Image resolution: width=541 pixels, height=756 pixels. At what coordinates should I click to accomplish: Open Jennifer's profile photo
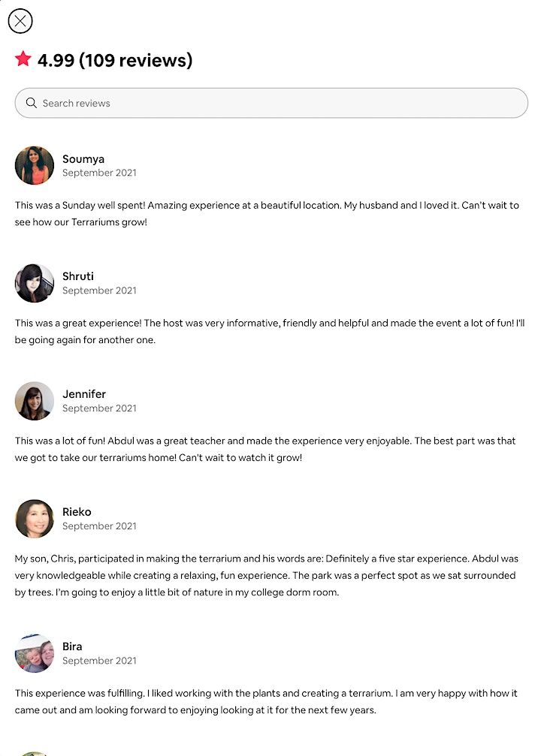[x=35, y=401]
